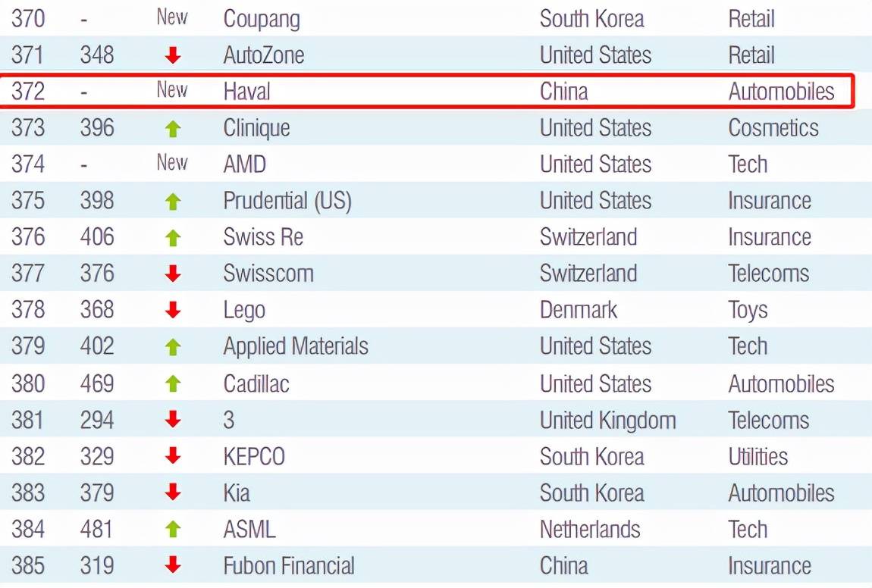
Task: Click rank number 377 for Swisscom
Action: [x=28, y=274]
